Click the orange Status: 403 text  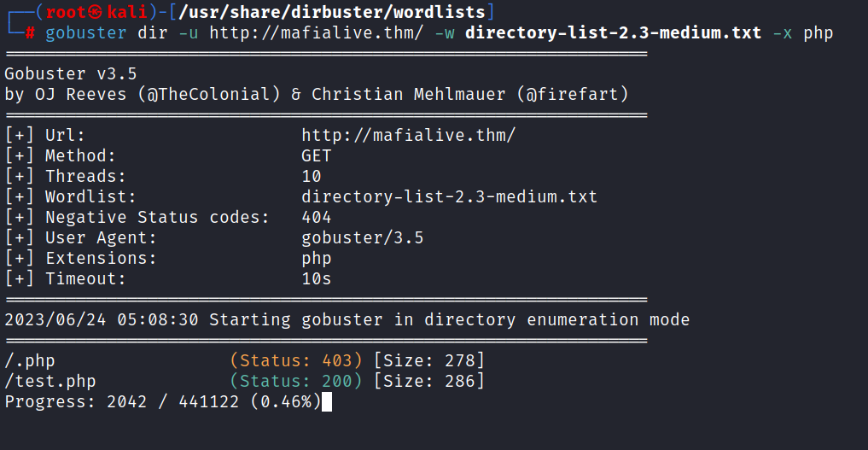(x=296, y=360)
